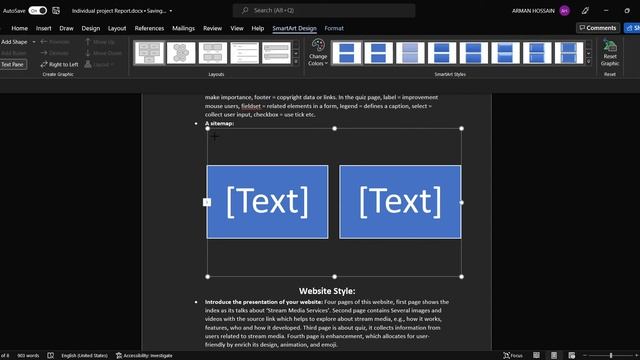
Task: Click the proofing book icon in status bar
Action: pos(51,356)
